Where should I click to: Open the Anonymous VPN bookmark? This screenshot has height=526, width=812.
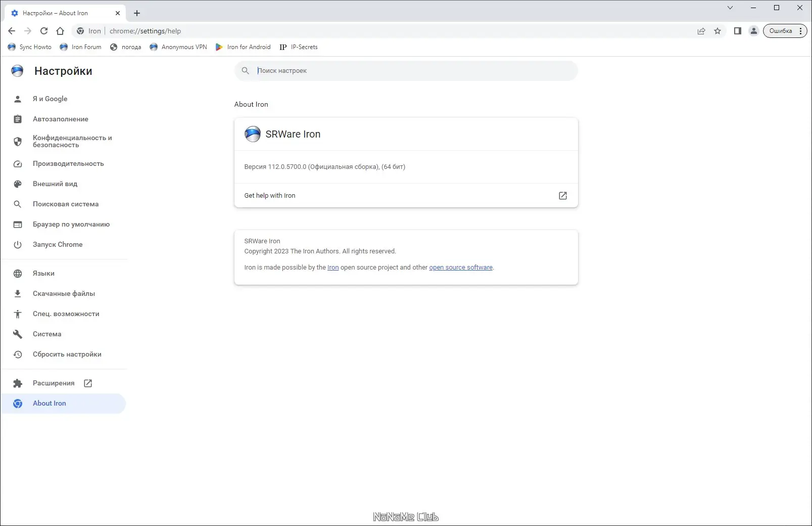[x=178, y=47]
